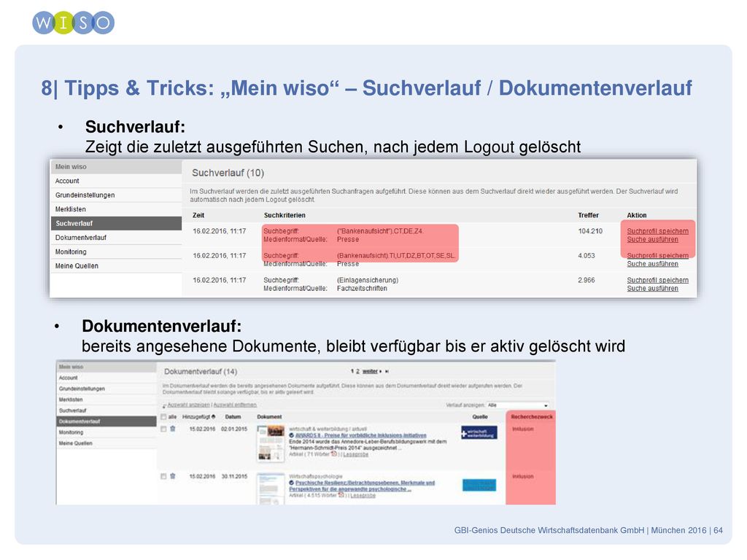Click Leseprobe in the Psychische Resilienz entry
This screenshot has height=560, width=747.
coord(363,496)
